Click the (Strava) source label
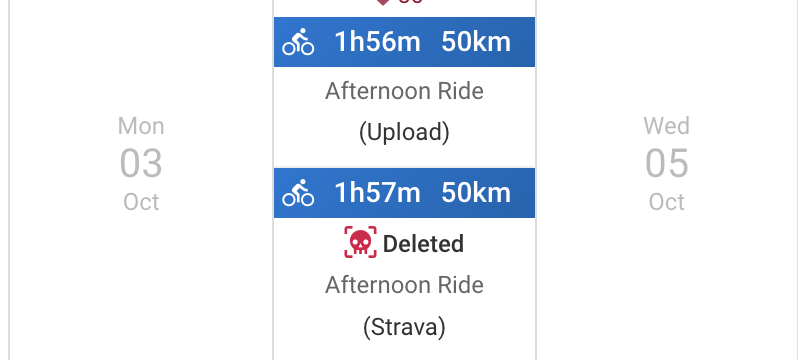The width and height of the screenshot is (798, 360). tap(405, 326)
